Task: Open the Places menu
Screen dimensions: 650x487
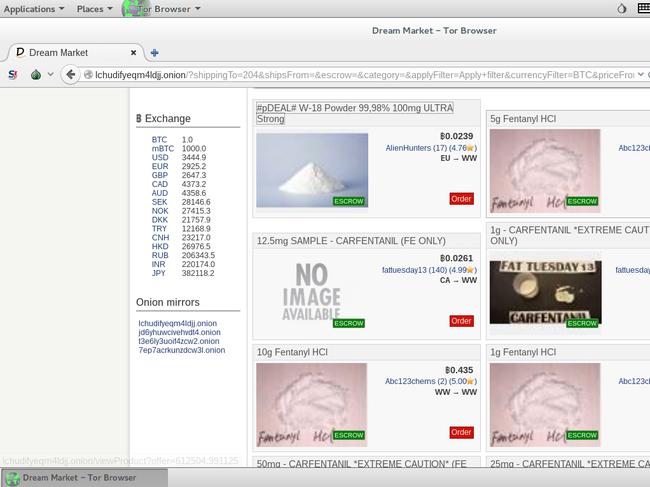Action: [95, 9]
